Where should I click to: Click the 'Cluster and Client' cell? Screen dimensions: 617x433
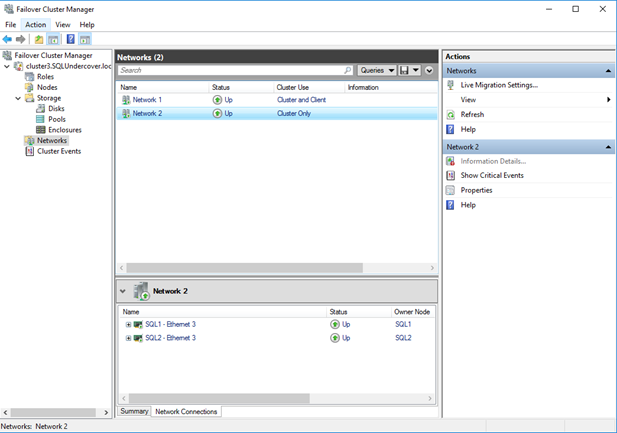(x=301, y=100)
